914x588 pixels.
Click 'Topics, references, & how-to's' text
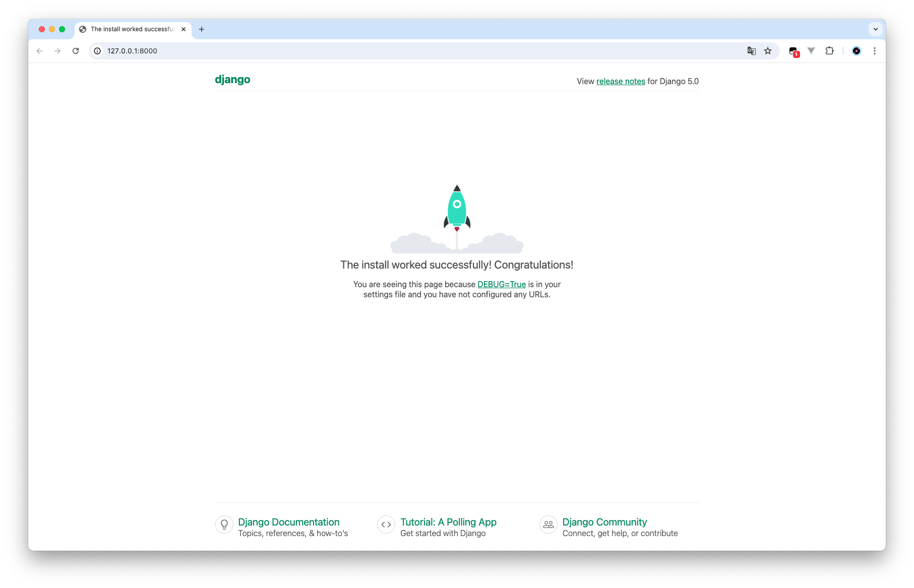click(x=293, y=534)
